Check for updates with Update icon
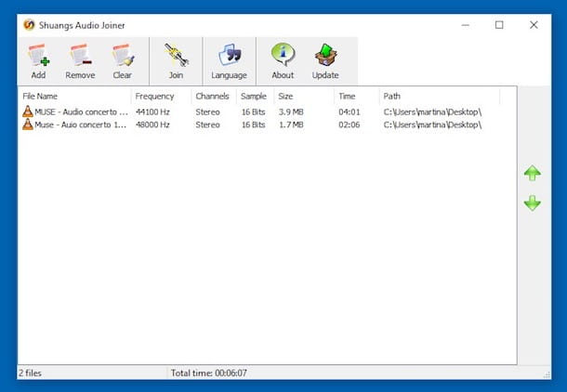 point(325,61)
